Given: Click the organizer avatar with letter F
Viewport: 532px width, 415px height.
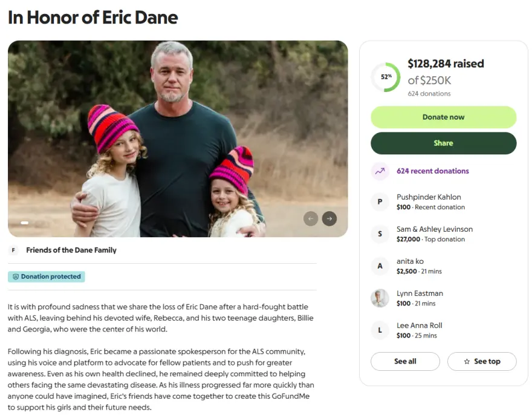Looking at the screenshot, I should pyautogui.click(x=13, y=250).
